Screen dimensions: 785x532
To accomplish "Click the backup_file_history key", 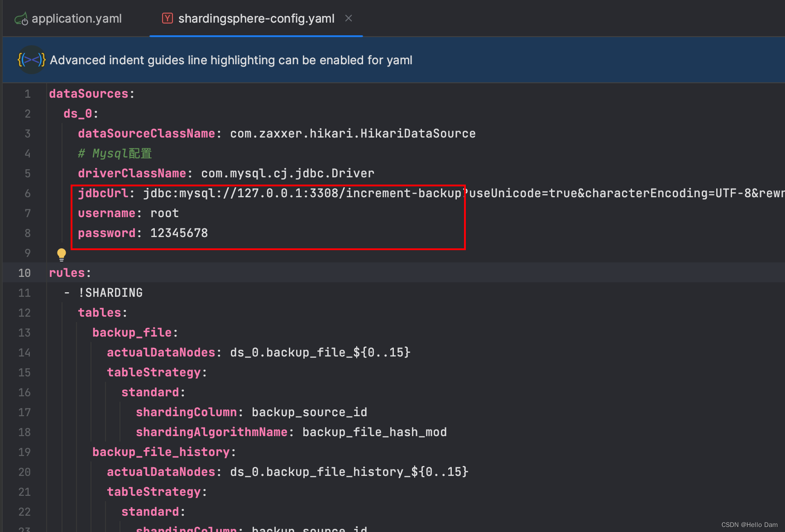I will [161, 452].
